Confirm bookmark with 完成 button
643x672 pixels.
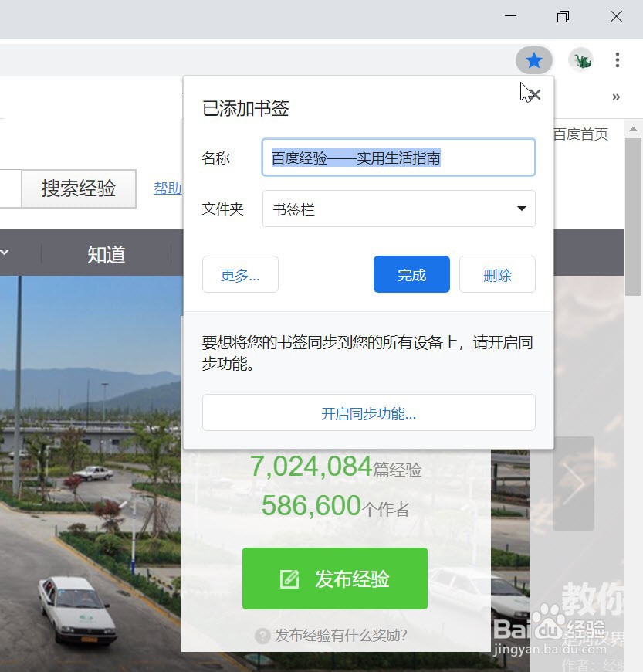coord(411,274)
